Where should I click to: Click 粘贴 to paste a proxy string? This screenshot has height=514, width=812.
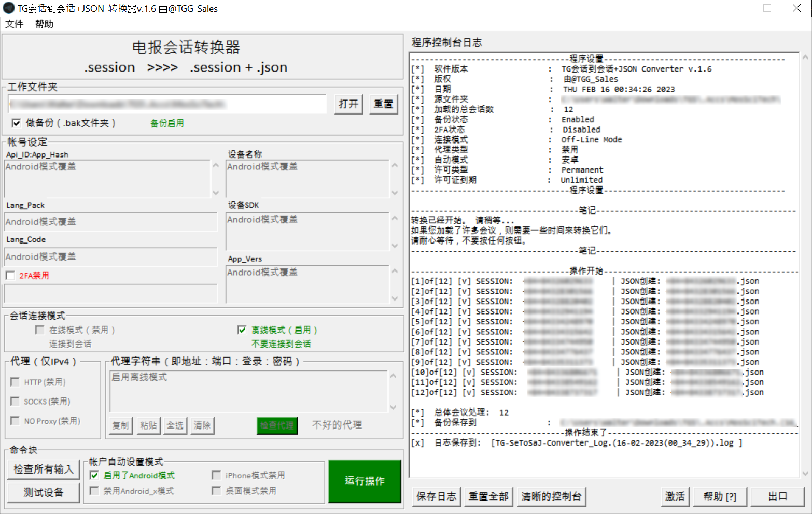coord(148,425)
